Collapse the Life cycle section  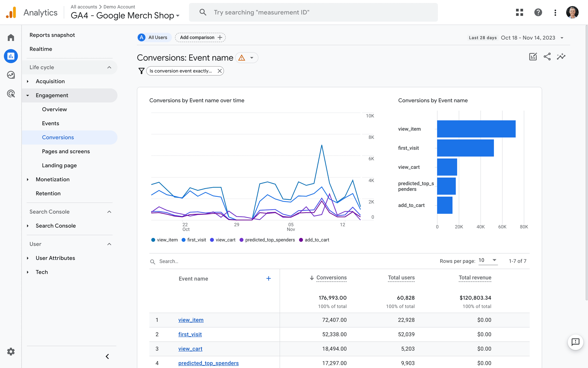[109, 67]
